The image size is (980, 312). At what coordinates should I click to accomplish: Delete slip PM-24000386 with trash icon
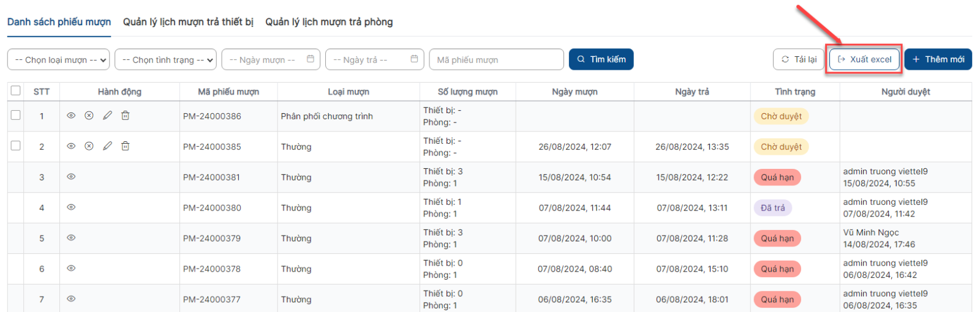point(125,116)
